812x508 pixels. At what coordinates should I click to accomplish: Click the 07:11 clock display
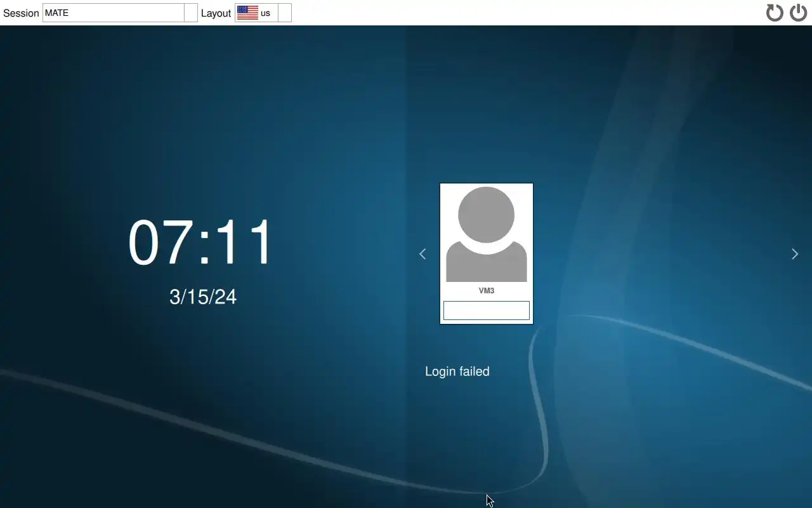201,243
